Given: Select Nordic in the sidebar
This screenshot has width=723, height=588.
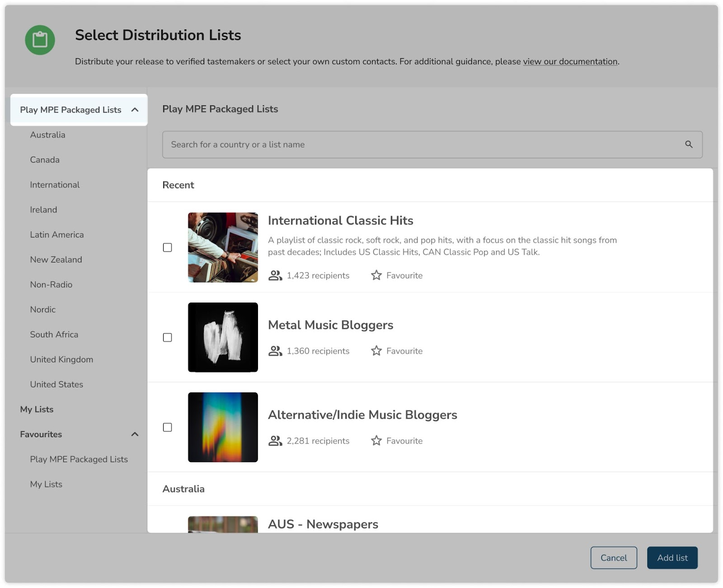Looking at the screenshot, I should coord(43,309).
